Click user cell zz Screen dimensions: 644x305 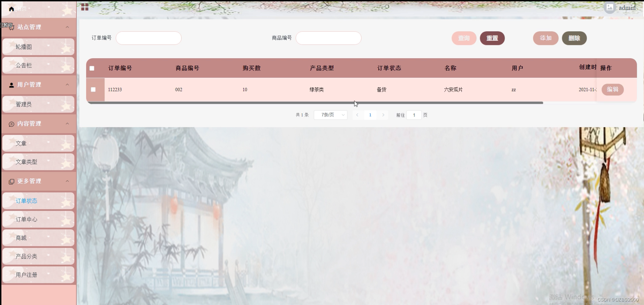pos(514,90)
